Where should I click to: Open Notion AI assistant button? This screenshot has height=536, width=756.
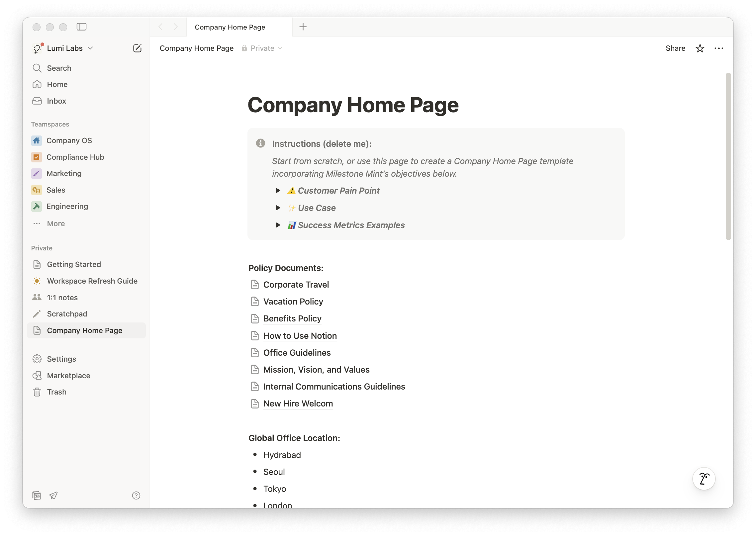click(x=704, y=479)
